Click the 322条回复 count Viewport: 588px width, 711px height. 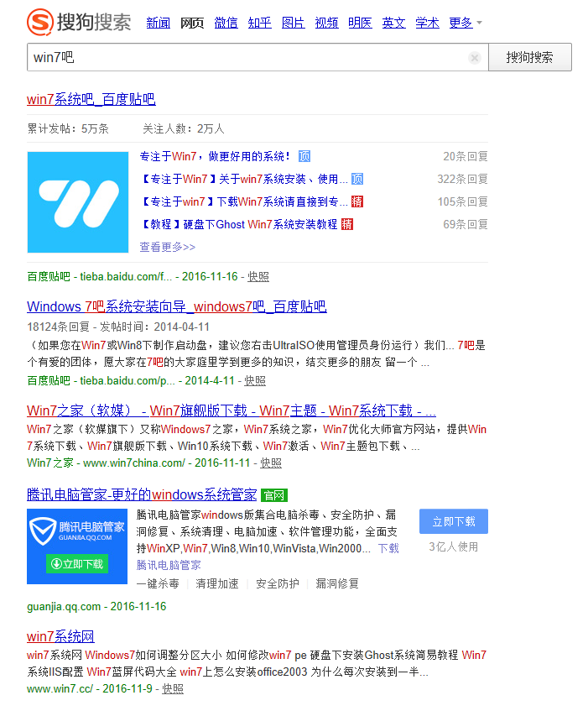(x=462, y=179)
